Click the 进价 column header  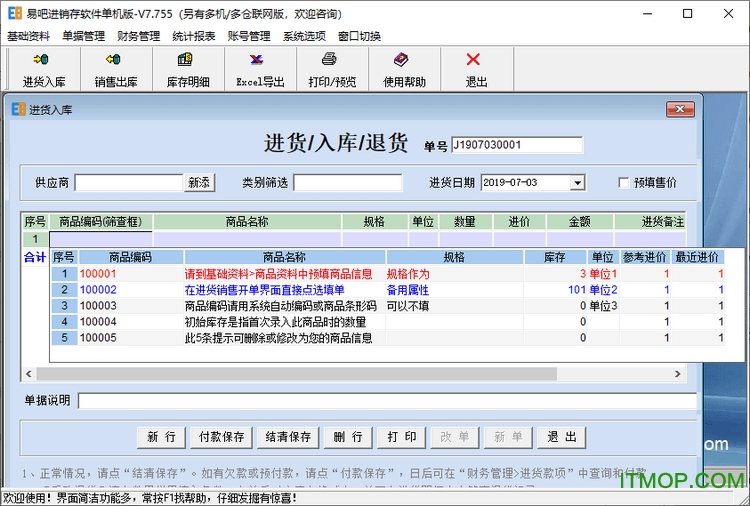[519, 222]
